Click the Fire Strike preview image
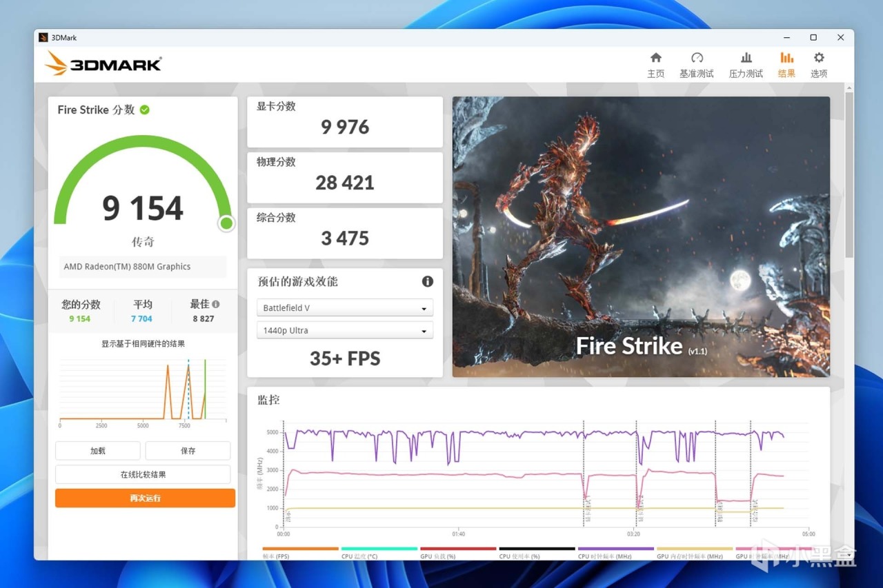 pos(641,236)
